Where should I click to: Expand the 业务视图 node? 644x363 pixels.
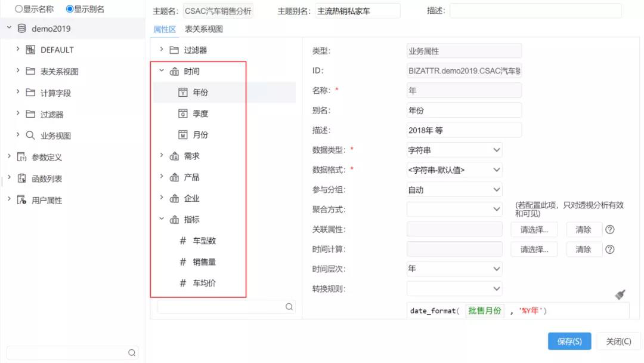click(x=18, y=134)
